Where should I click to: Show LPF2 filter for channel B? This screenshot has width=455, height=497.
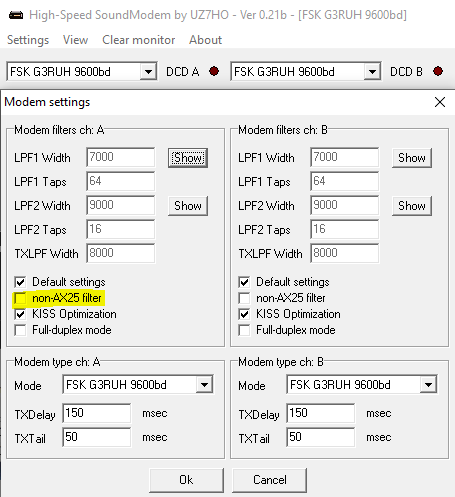pos(412,206)
